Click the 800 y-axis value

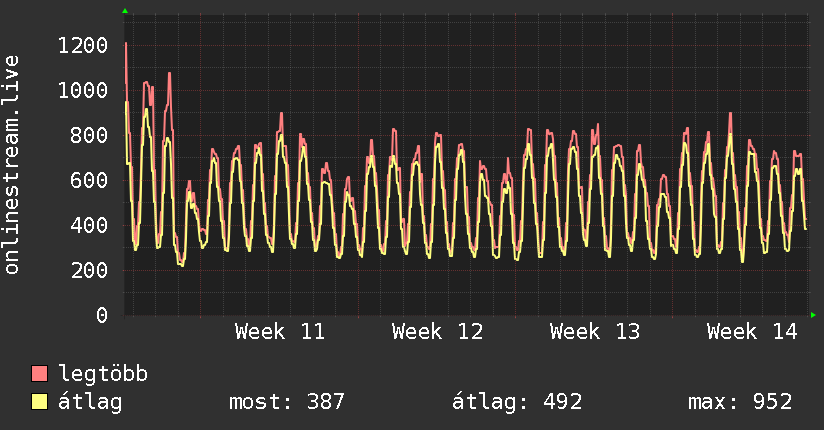click(89, 136)
